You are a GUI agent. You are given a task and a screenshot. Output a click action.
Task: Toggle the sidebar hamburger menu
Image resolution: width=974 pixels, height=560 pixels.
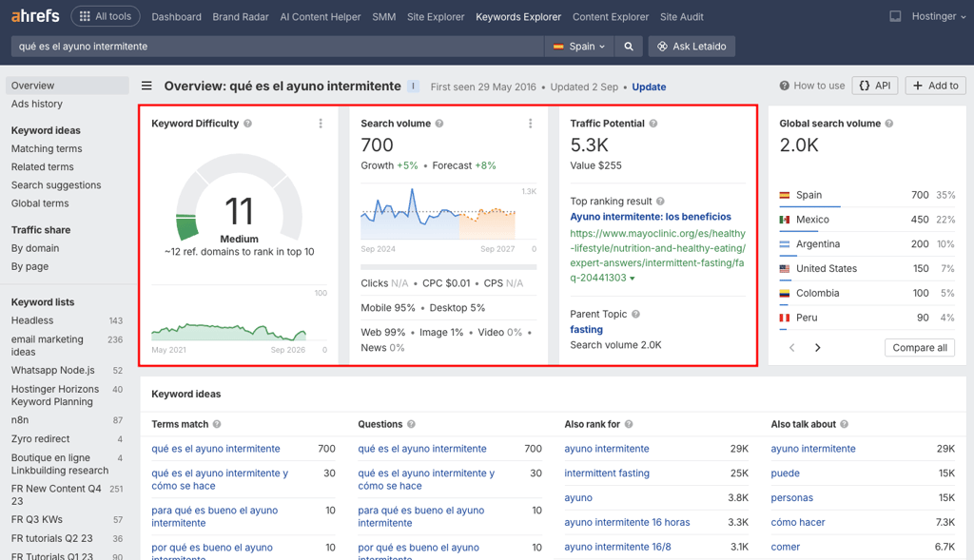tap(146, 86)
